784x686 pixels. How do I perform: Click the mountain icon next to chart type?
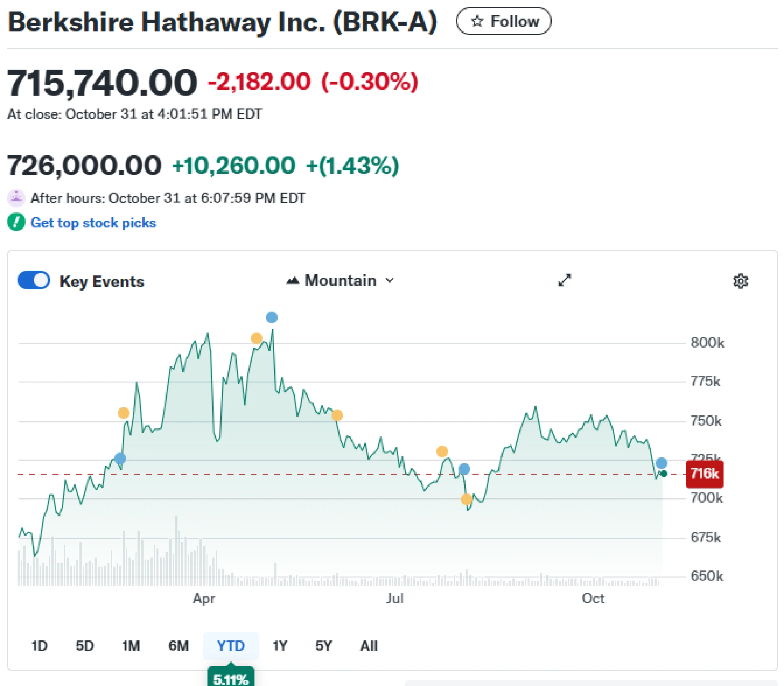click(x=293, y=281)
